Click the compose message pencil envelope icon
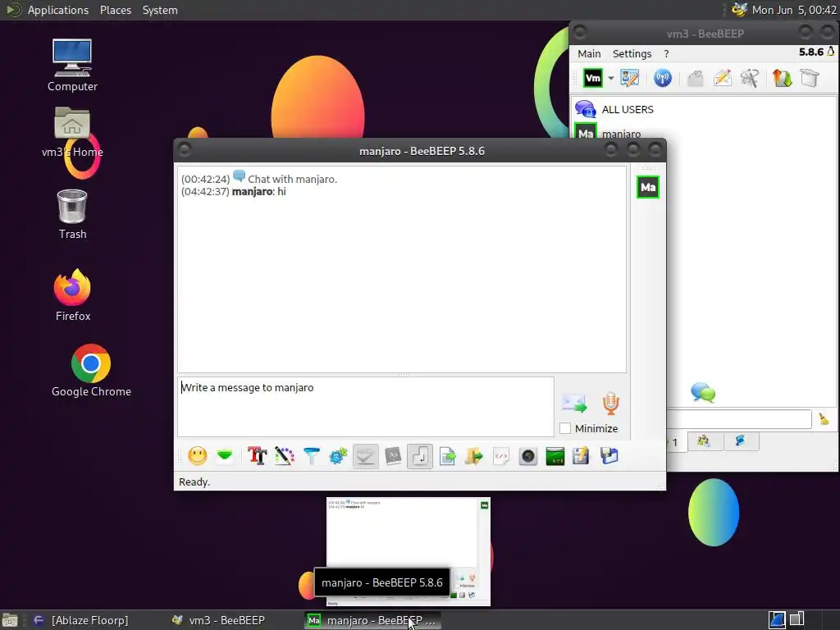840x630 pixels. click(x=723, y=78)
